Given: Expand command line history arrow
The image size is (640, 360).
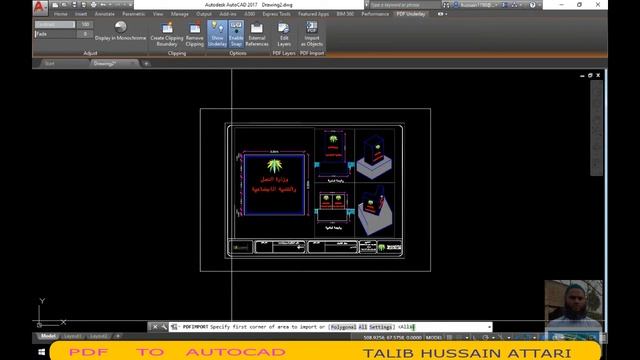Looking at the screenshot, I should pyautogui.click(x=489, y=327).
